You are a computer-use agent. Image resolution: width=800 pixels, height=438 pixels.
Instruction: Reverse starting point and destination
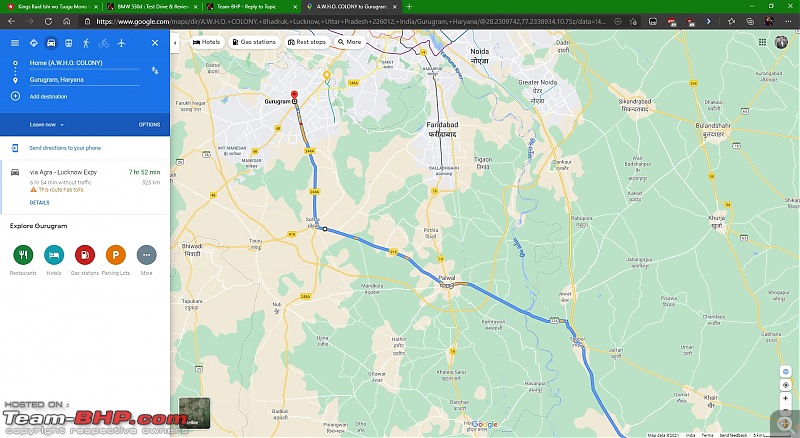pyautogui.click(x=155, y=70)
